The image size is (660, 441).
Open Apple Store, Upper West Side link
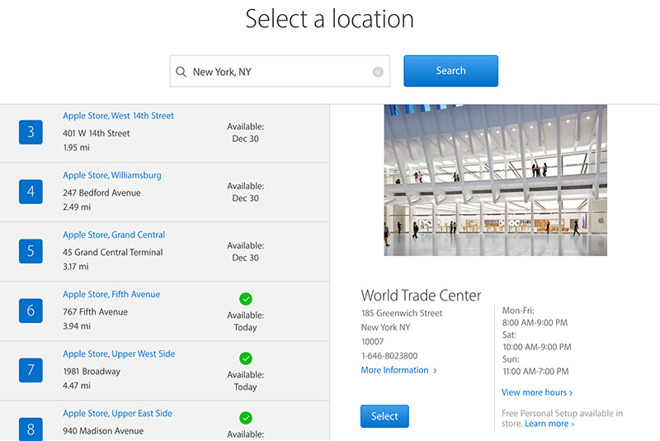119,354
